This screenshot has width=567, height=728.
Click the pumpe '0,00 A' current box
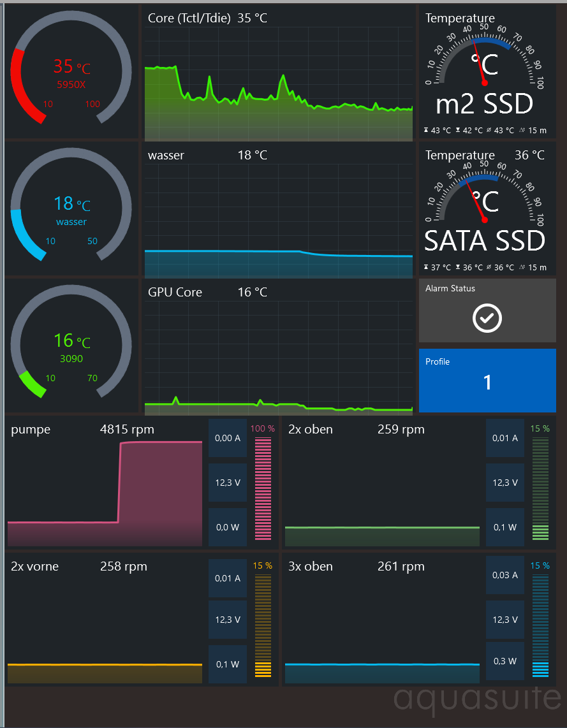click(228, 438)
